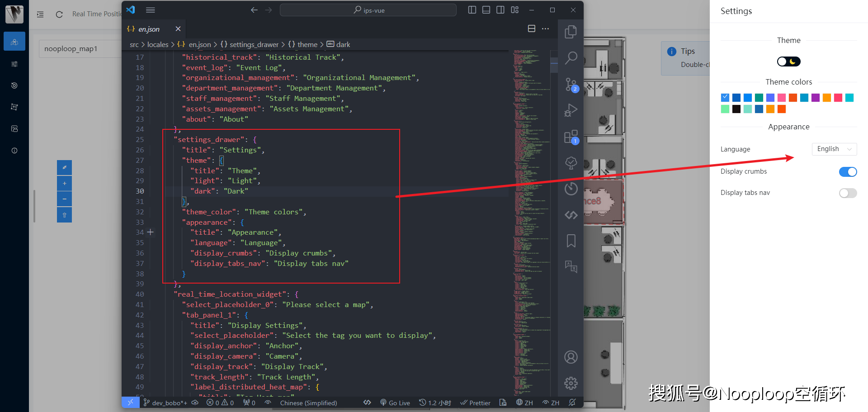Image resolution: width=868 pixels, height=412 pixels.
Task: Open the Language dropdown set to English
Action: click(834, 149)
